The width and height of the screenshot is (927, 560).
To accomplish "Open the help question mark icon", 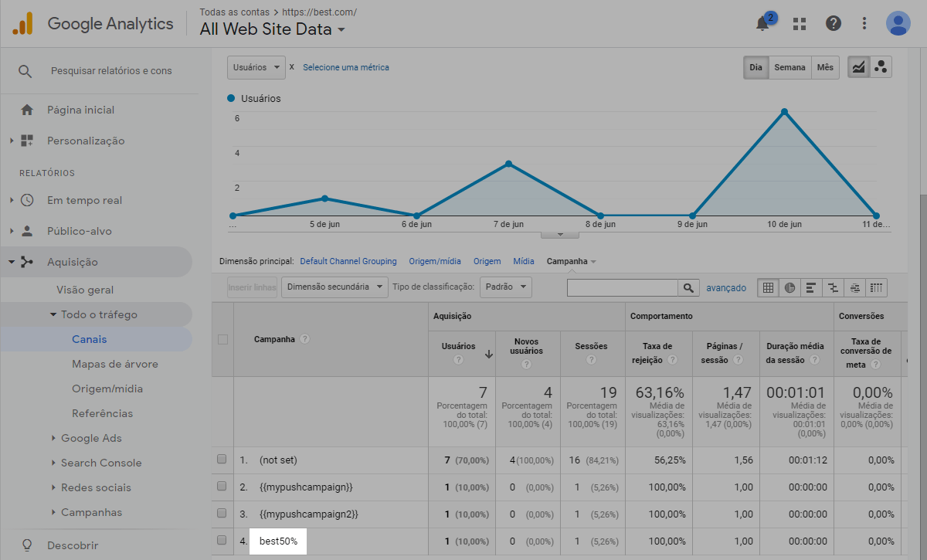I will tap(834, 23).
